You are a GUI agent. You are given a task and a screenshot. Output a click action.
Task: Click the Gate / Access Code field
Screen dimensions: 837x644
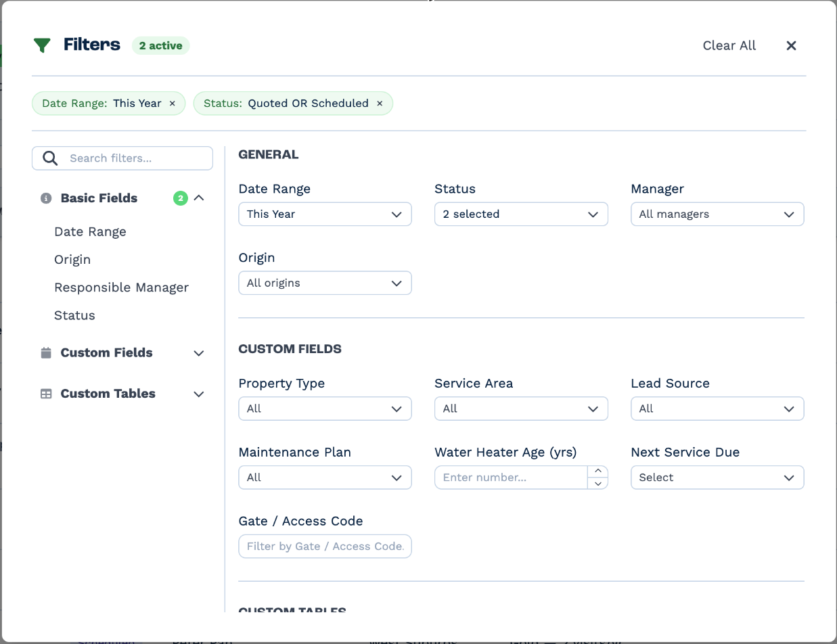click(325, 547)
